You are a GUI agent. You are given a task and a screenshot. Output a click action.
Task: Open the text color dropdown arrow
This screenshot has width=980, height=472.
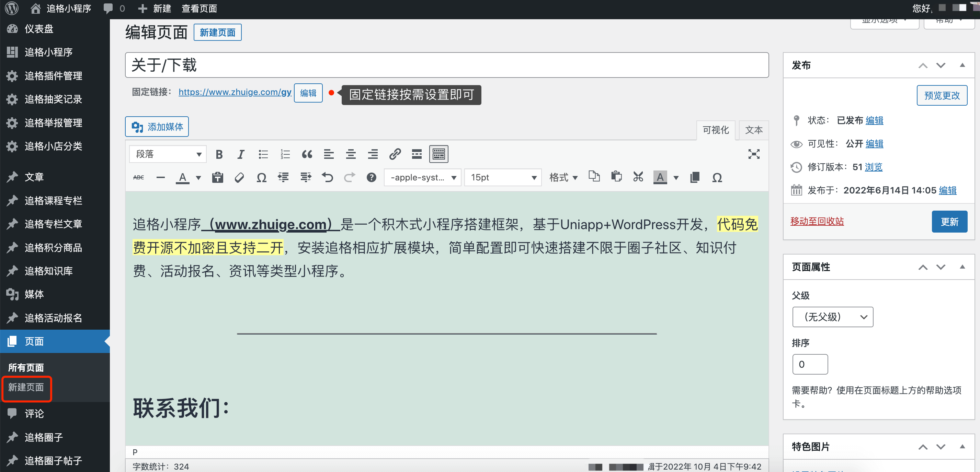198,177
